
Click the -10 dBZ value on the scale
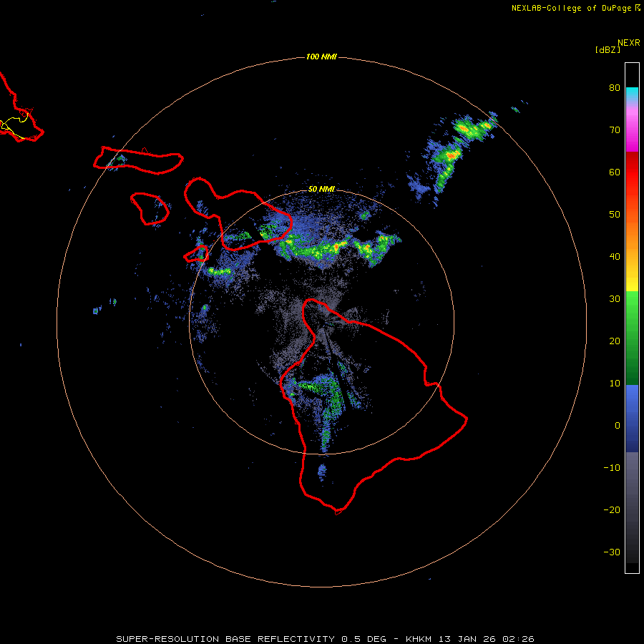coord(612,468)
